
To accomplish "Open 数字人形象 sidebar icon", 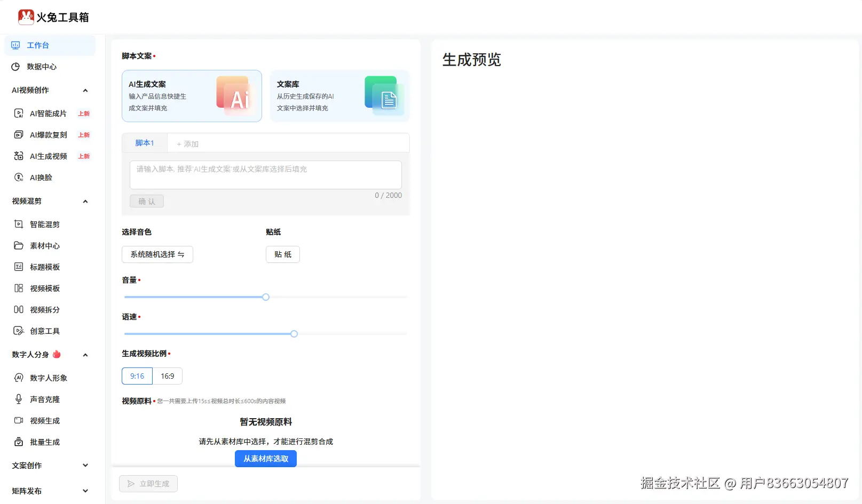I will coord(19,378).
